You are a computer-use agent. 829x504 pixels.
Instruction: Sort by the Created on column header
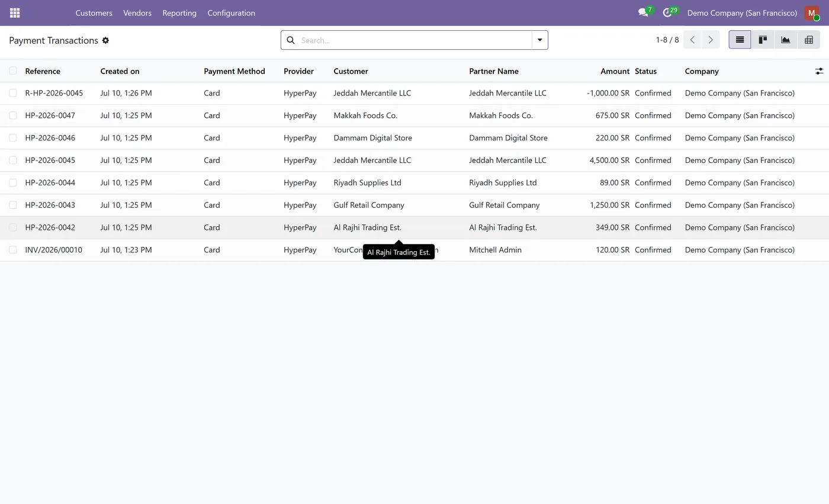(120, 71)
